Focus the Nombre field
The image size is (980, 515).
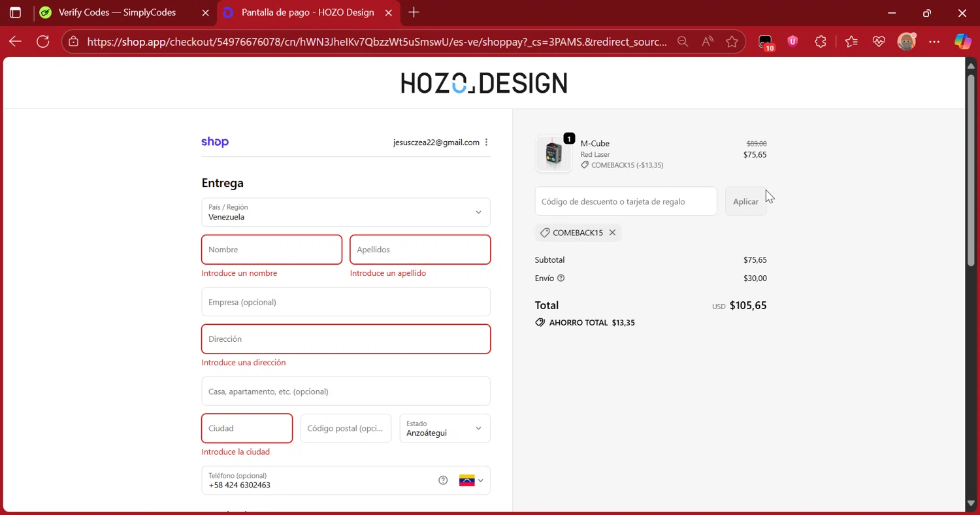272,250
